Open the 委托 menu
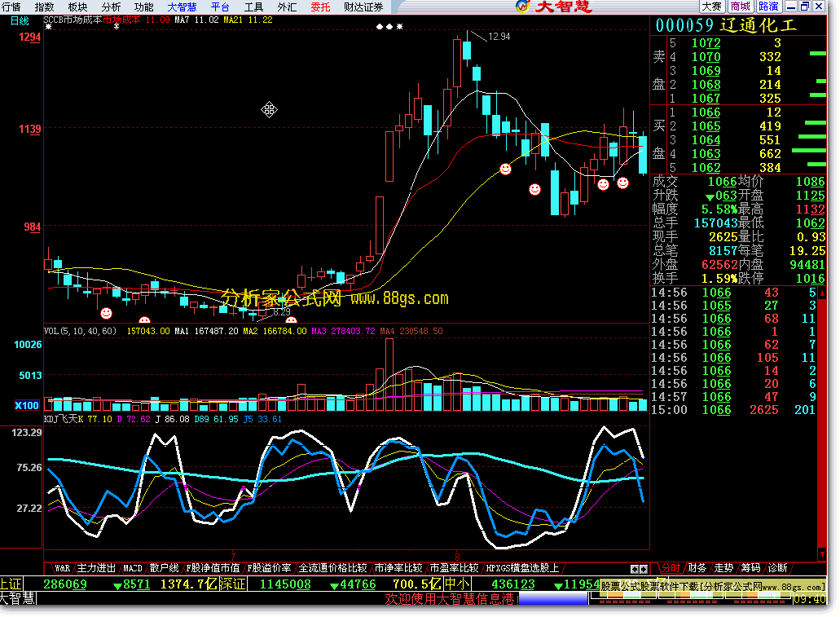 pos(320,7)
